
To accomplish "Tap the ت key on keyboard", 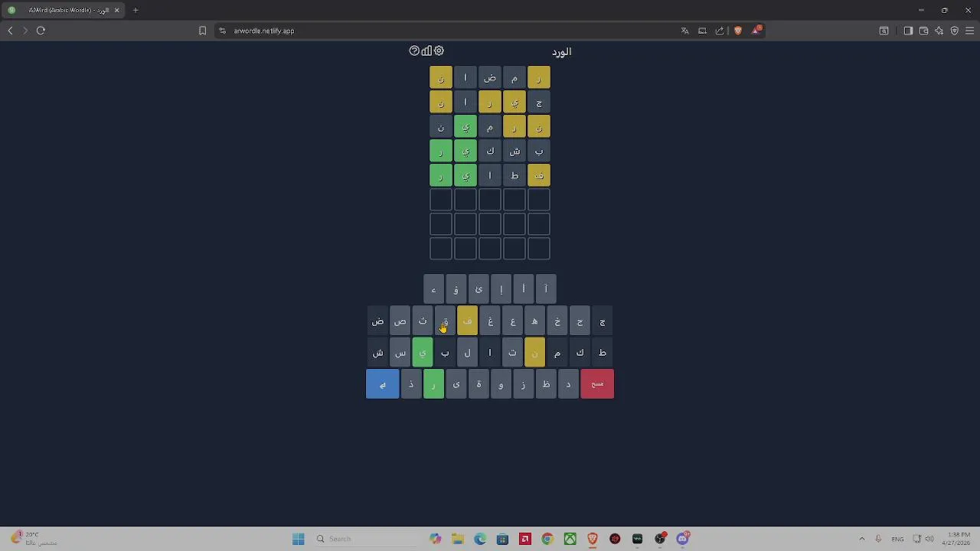I will pyautogui.click(x=512, y=353).
